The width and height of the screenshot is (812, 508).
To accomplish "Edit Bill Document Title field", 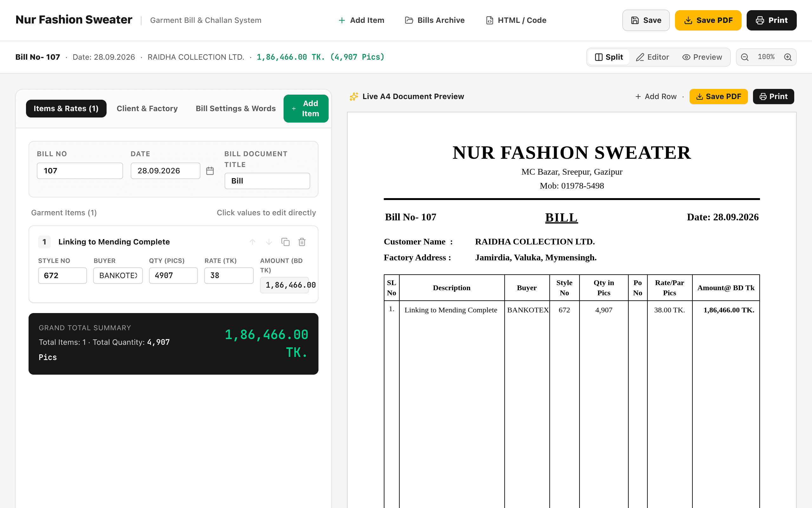I will pos(267,181).
